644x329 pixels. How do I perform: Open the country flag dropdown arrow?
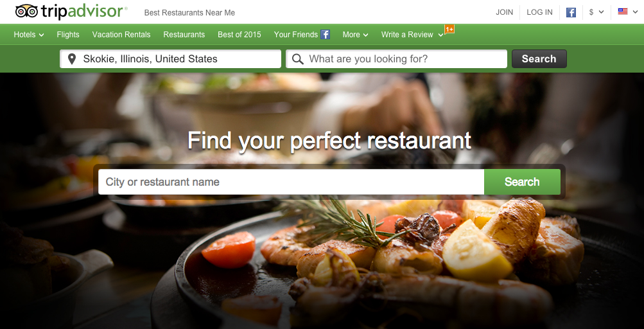pyautogui.click(x=636, y=12)
